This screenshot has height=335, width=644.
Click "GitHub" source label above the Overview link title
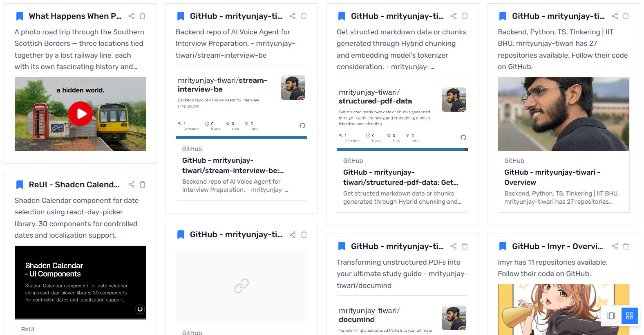(x=514, y=161)
